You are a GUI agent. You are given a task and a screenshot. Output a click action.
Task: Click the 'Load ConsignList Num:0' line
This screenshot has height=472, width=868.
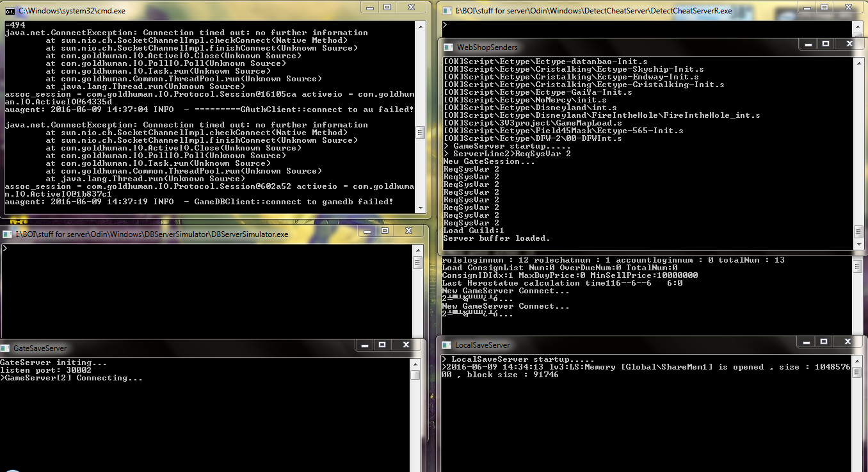pos(559,268)
